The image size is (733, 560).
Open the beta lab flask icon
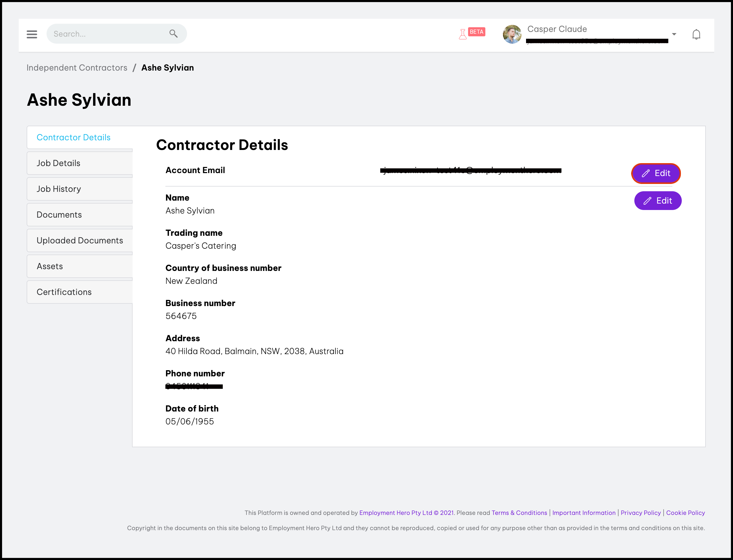pyautogui.click(x=463, y=34)
